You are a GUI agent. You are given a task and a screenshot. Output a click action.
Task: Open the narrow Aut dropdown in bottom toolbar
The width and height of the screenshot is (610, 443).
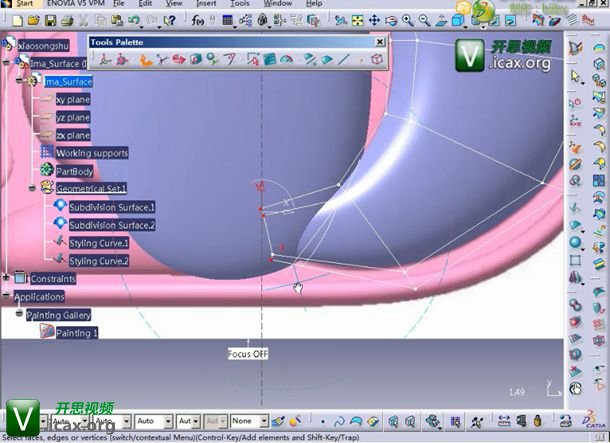(196, 421)
